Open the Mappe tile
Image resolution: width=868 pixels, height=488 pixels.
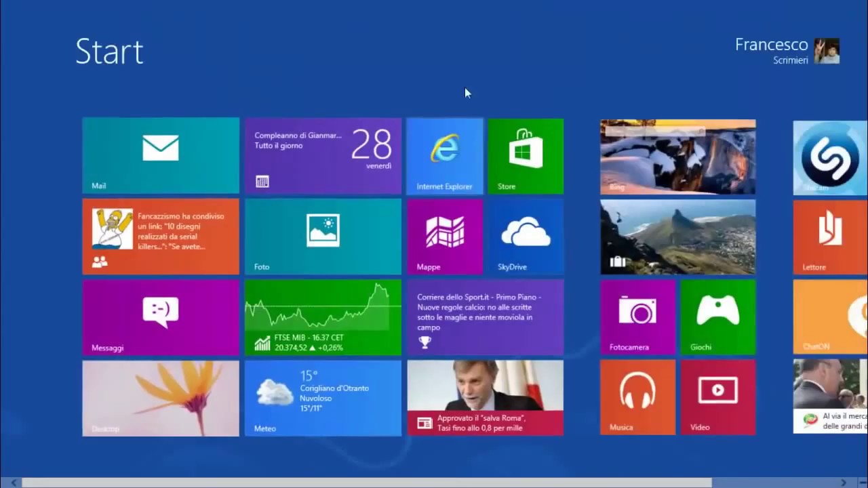[x=445, y=237]
